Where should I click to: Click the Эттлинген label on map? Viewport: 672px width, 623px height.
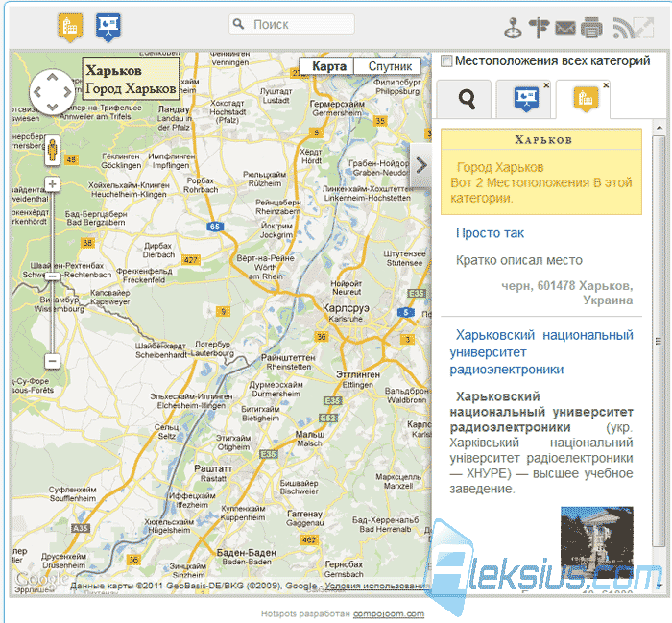[357, 374]
